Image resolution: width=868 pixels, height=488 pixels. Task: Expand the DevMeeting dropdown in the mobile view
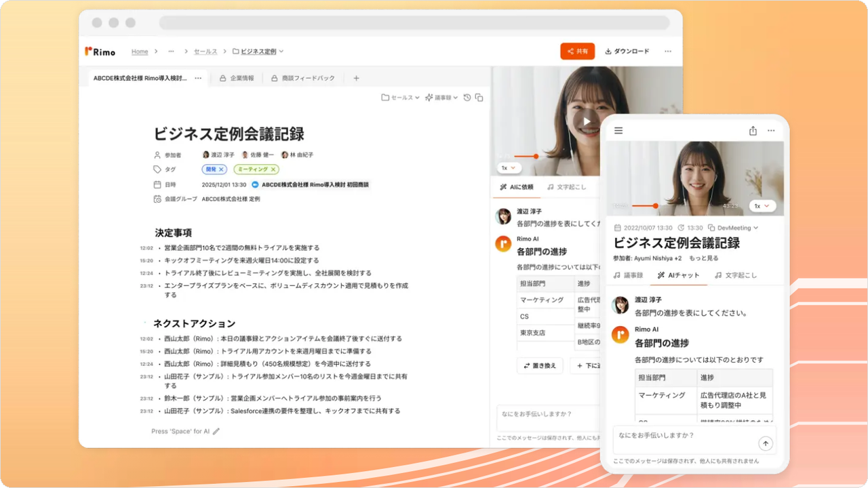(x=733, y=228)
